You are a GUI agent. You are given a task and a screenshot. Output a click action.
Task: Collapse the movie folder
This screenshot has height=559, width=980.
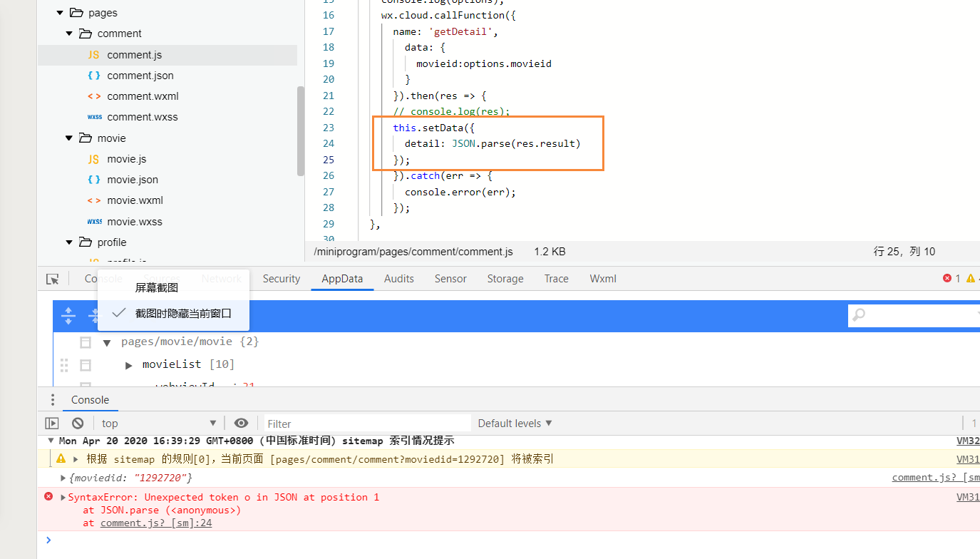[69, 138]
